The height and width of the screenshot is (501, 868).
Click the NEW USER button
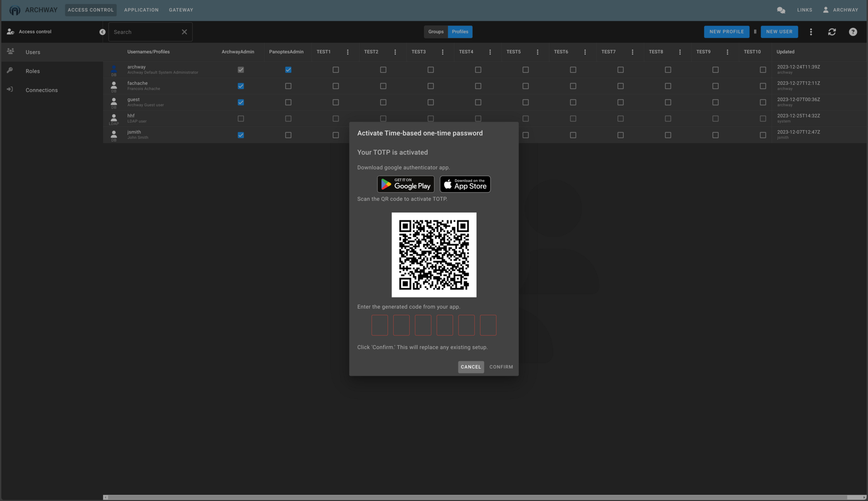pyautogui.click(x=779, y=32)
